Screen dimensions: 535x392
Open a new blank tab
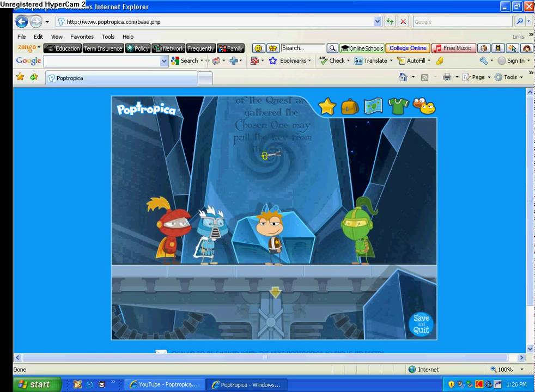[x=205, y=79]
